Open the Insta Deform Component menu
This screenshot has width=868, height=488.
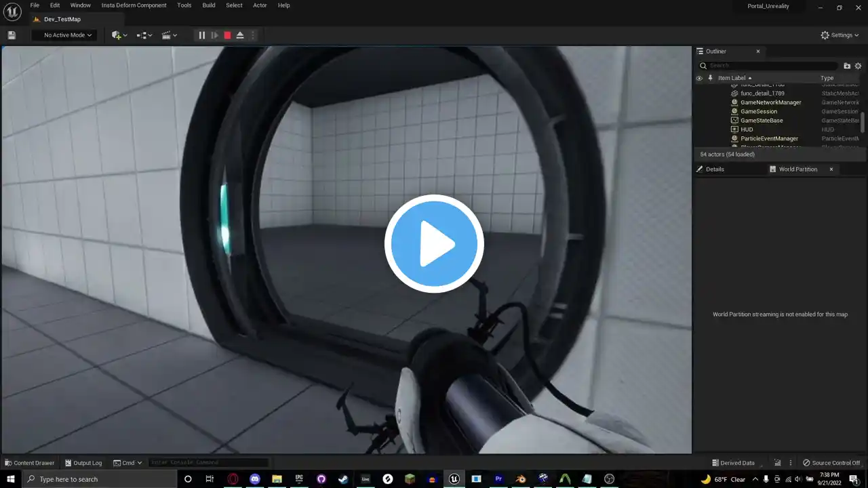coord(134,5)
